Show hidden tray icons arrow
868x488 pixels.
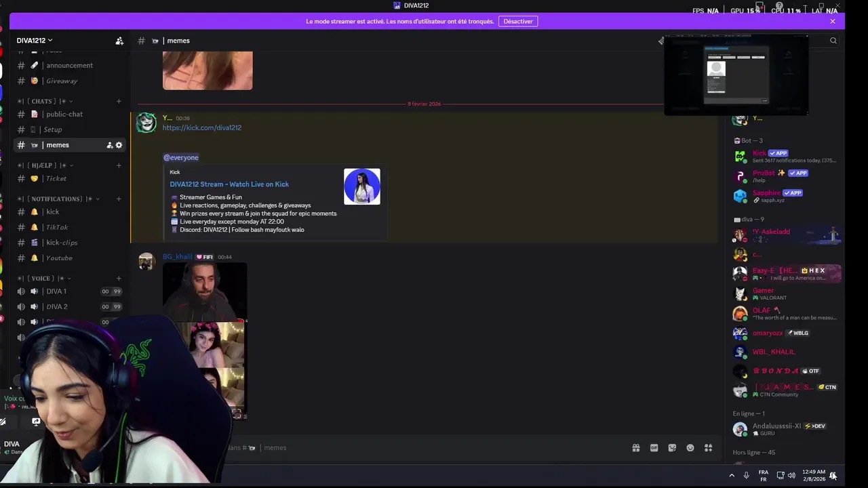[x=732, y=475]
